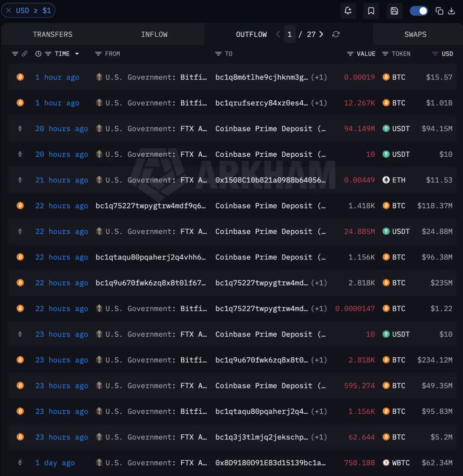Click the copy icon
463x476 pixels.
click(439, 11)
